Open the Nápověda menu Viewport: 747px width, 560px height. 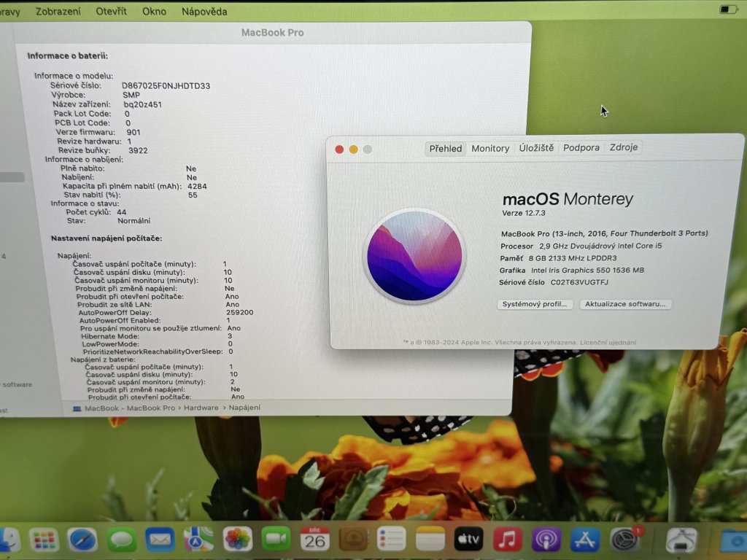(204, 12)
